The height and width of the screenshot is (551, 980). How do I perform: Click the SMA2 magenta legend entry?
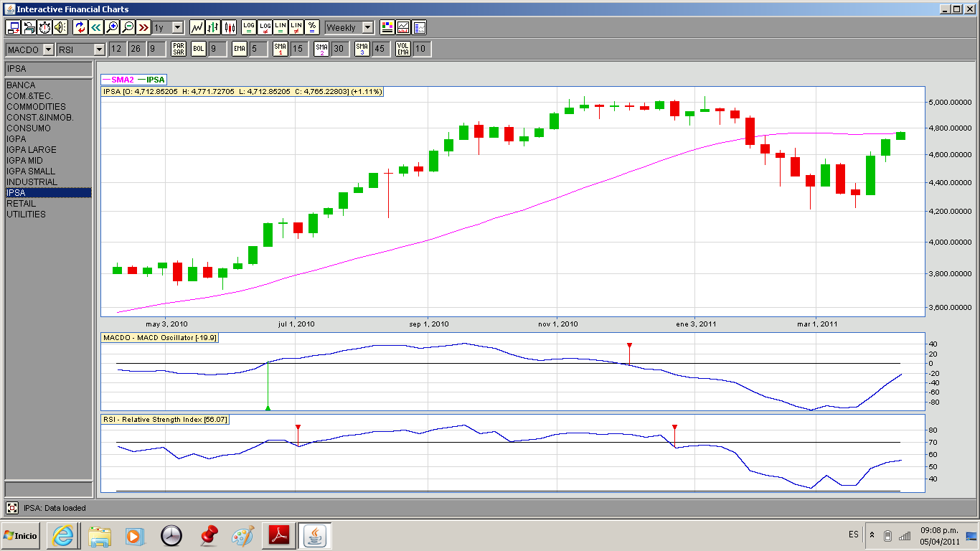118,80
